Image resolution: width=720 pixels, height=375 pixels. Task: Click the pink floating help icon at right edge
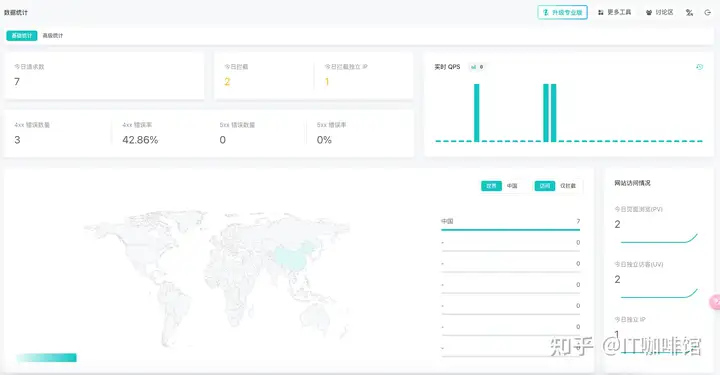pyautogui.click(x=715, y=302)
